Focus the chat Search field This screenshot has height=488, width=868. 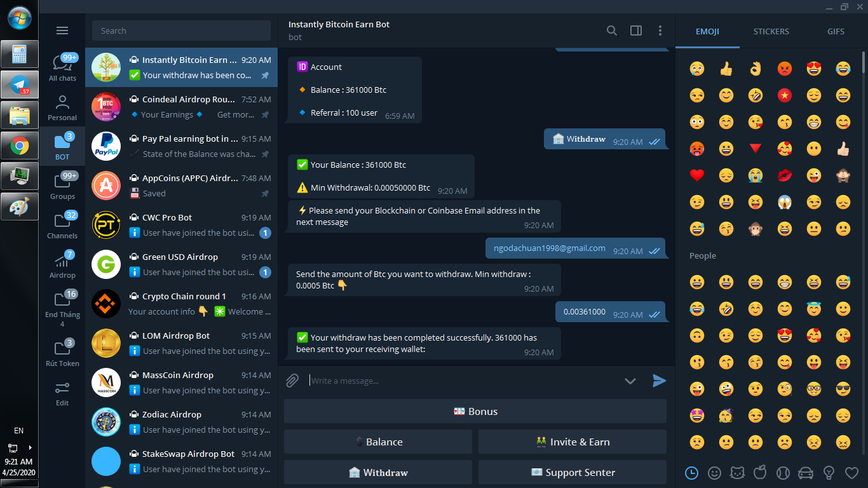(181, 30)
